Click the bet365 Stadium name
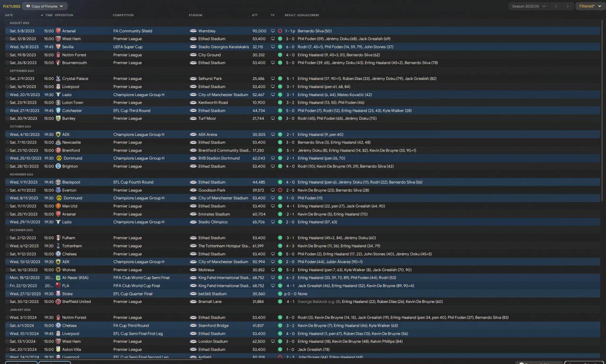Screen dimensions: 606x364 (x=213, y=294)
